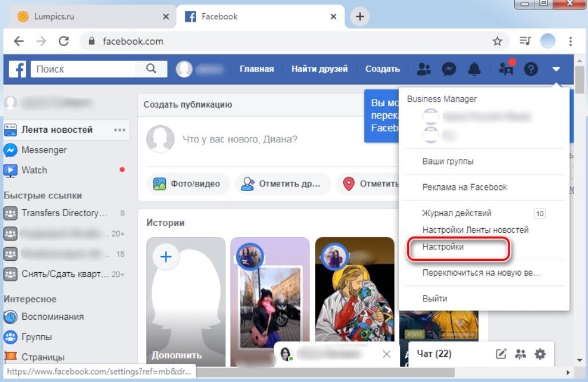Image resolution: width=588 pixels, height=382 pixels.
Task: Open options dots next to Лента новостей
Action: tap(120, 130)
